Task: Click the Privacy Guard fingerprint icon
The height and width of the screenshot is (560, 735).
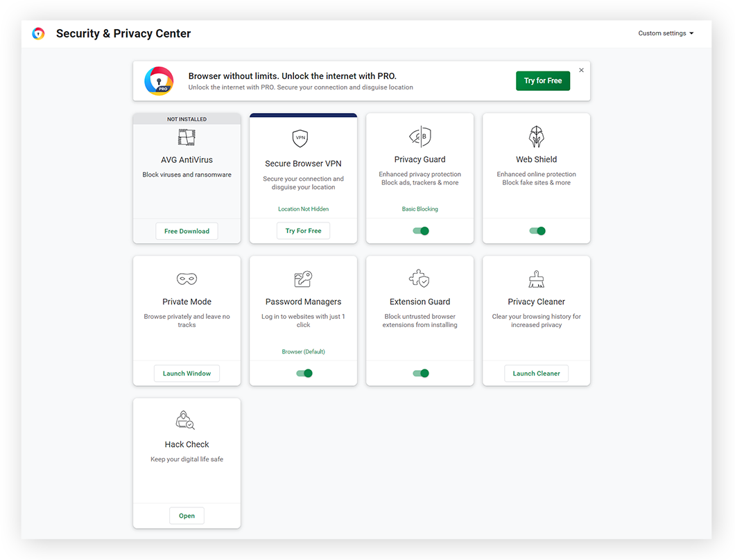Action: tap(420, 137)
